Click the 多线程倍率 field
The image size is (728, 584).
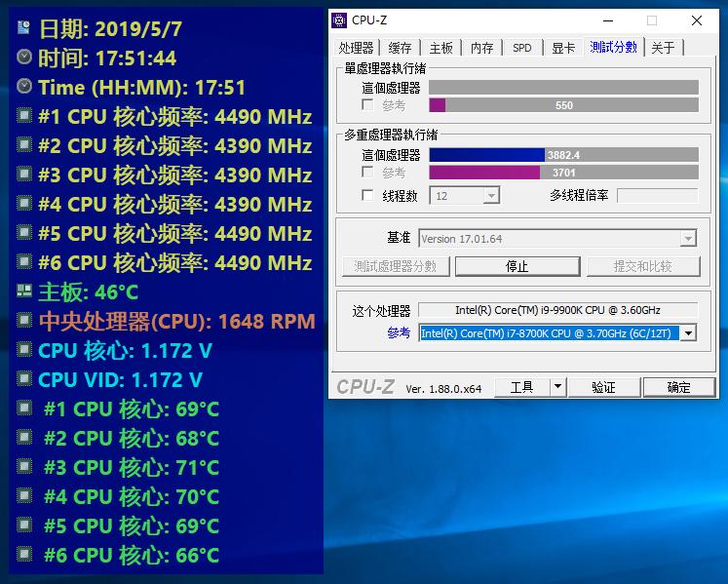click(658, 196)
